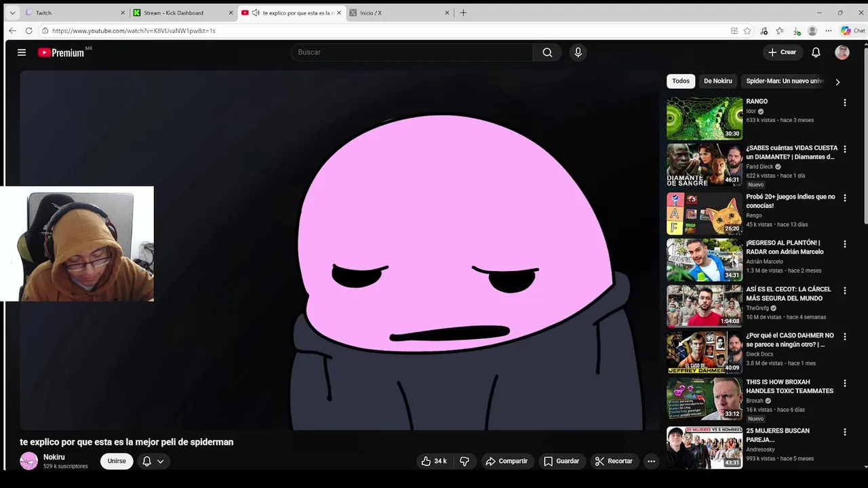868x488 pixels.
Task: Open browser favorites list icon
Action: tap(780, 30)
